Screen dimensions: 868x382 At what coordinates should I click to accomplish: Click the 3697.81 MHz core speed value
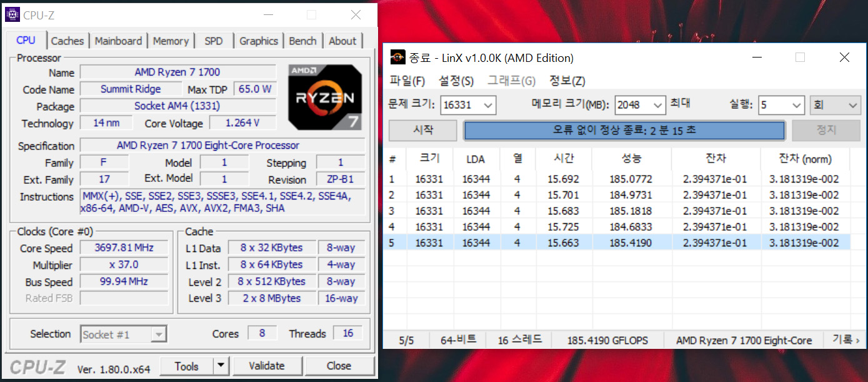pyautogui.click(x=124, y=248)
